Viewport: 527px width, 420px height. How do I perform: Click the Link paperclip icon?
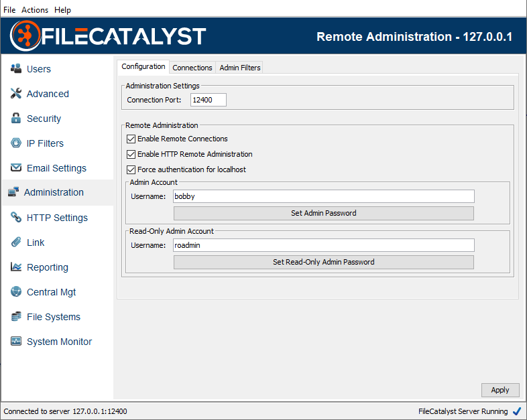point(16,242)
